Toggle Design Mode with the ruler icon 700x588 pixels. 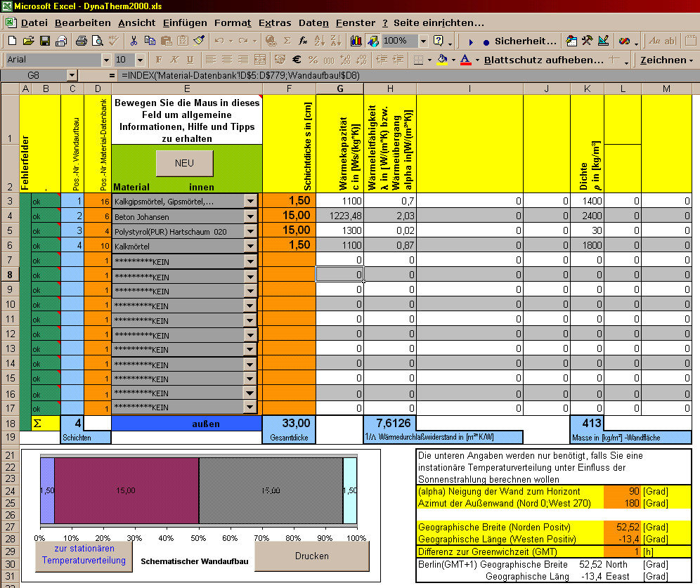(x=603, y=41)
